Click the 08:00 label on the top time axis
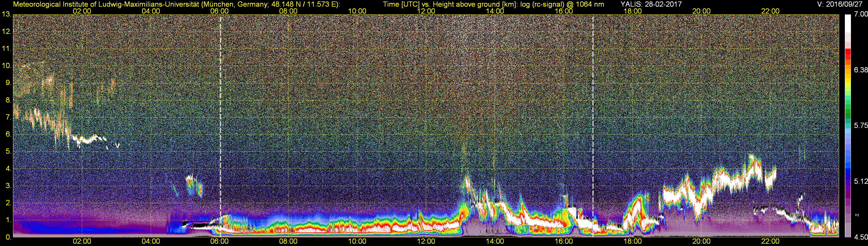This screenshot has width=868, height=246. [x=288, y=11]
